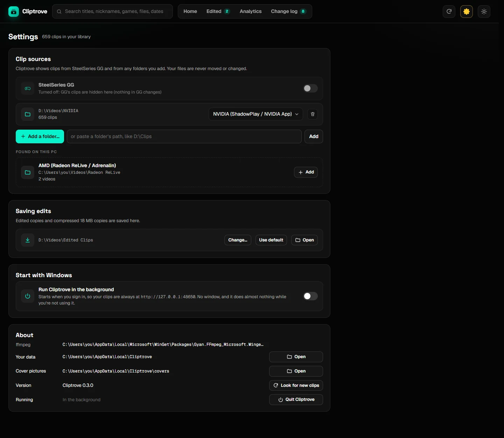
Task: Click folder icon for AMD Radeon ReLive
Action: coord(28,172)
